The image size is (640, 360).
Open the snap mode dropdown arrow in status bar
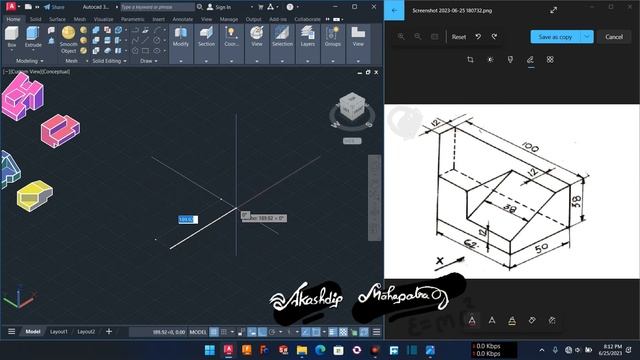click(x=232, y=332)
